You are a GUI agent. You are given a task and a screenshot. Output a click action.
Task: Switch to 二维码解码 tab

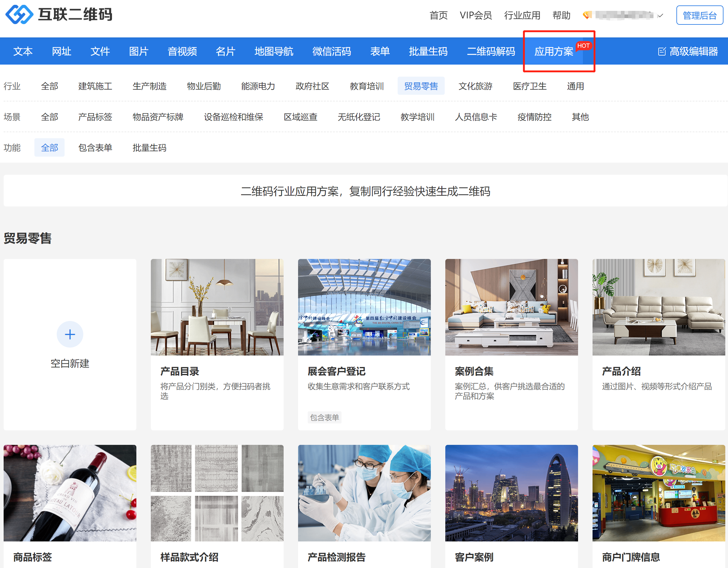pyautogui.click(x=491, y=51)
